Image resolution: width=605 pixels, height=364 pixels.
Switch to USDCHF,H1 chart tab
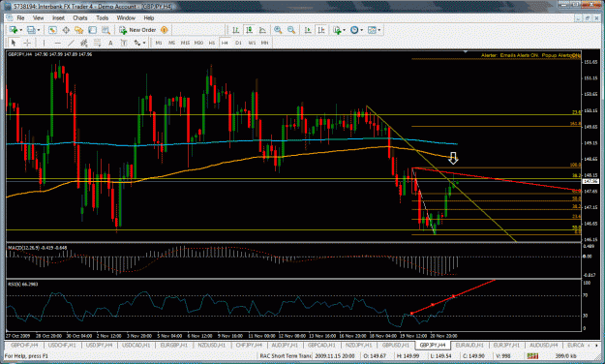pyautogui.click(x=62, y=345)
